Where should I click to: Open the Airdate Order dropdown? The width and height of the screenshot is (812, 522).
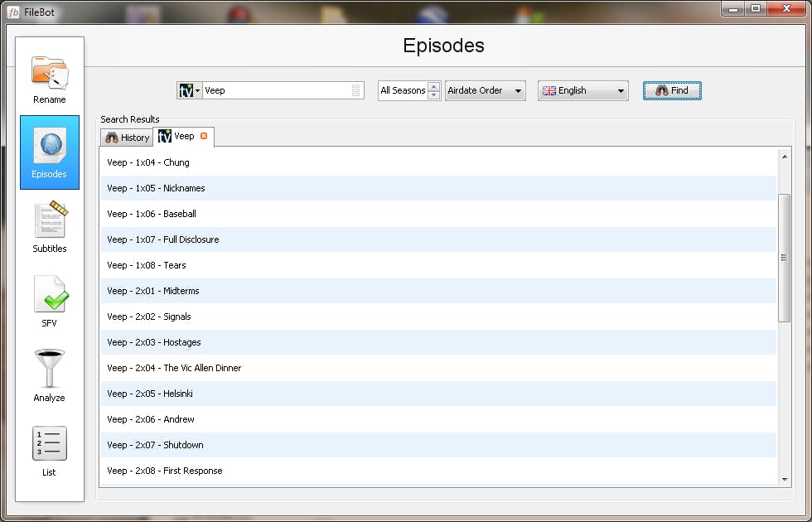pos(486,90)
